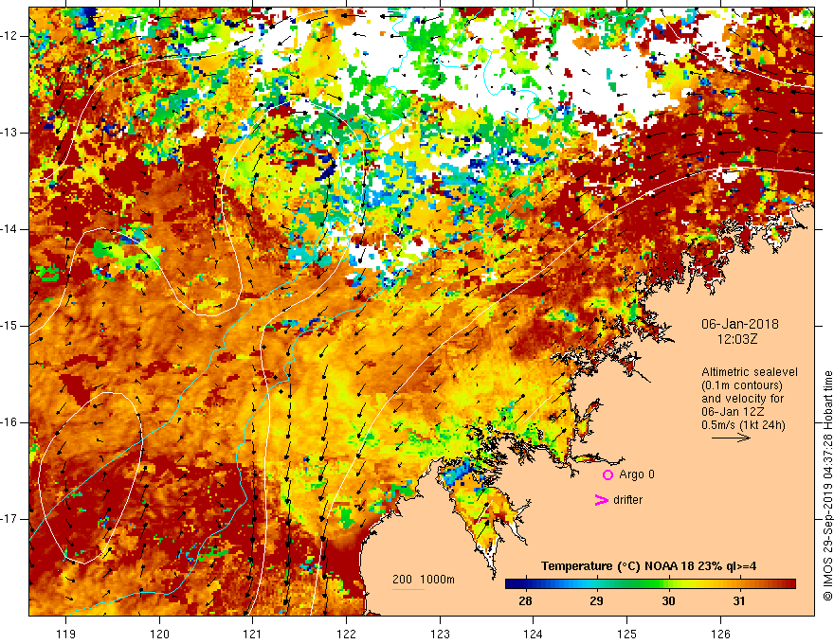Click the longitude axis label 125
This screenshot has height=644, width=834.
(x=627, y=634)
